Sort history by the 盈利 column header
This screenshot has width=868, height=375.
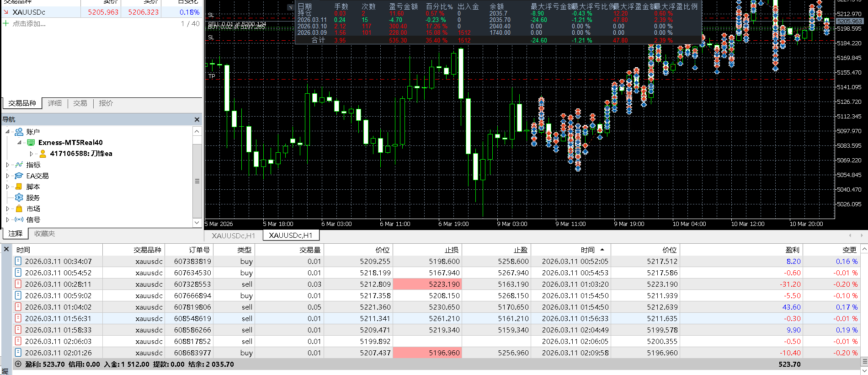(741, 250)
